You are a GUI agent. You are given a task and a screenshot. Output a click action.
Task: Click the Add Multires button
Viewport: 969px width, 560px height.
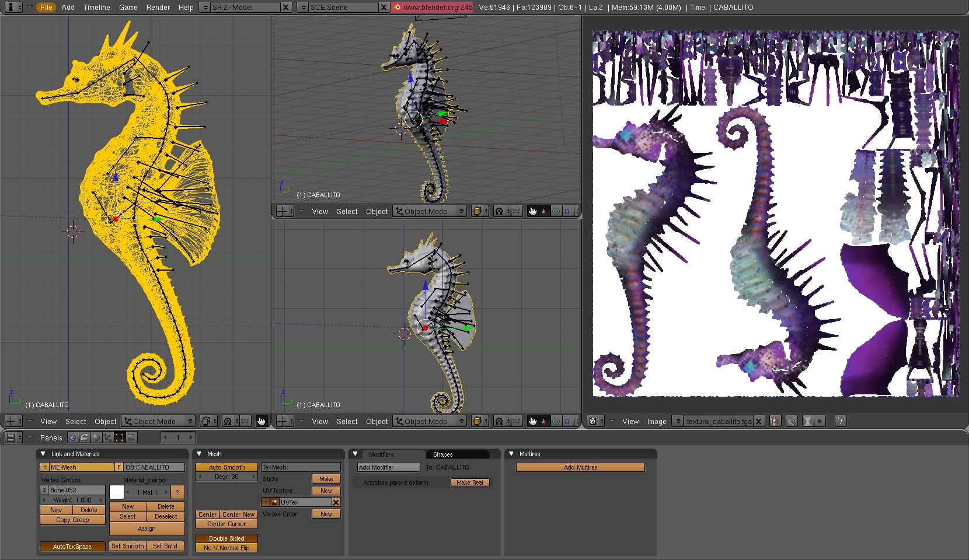pyautogui.click(x=580, y=467)
